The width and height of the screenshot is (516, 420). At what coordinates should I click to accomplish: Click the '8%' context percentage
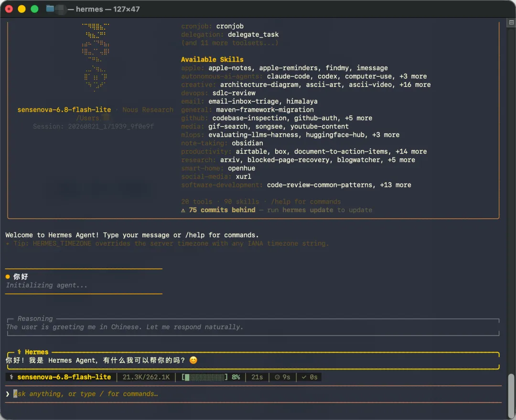(236, 377)
